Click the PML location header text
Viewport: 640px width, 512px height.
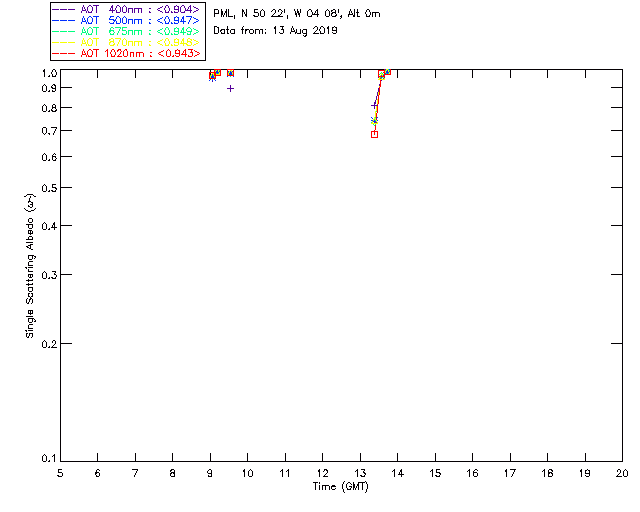(297, 14)
